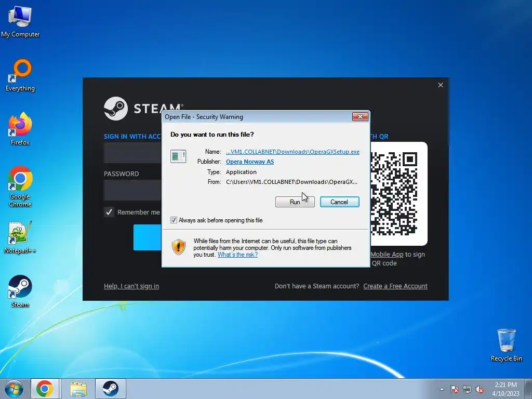Viewport: 532px width, 399px height.
Task: Switch to Chrome in the taskbar
Action: click(x=45, y=389)
